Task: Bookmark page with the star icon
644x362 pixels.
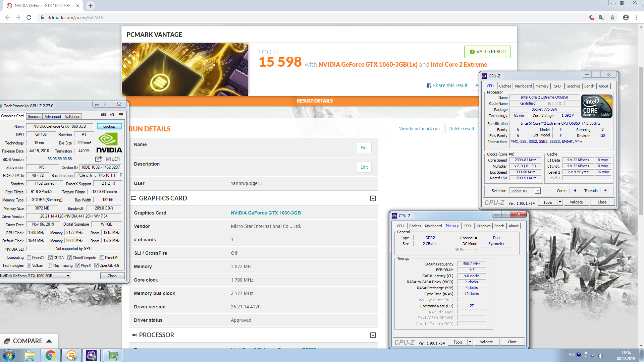Action: coord(612,17)
